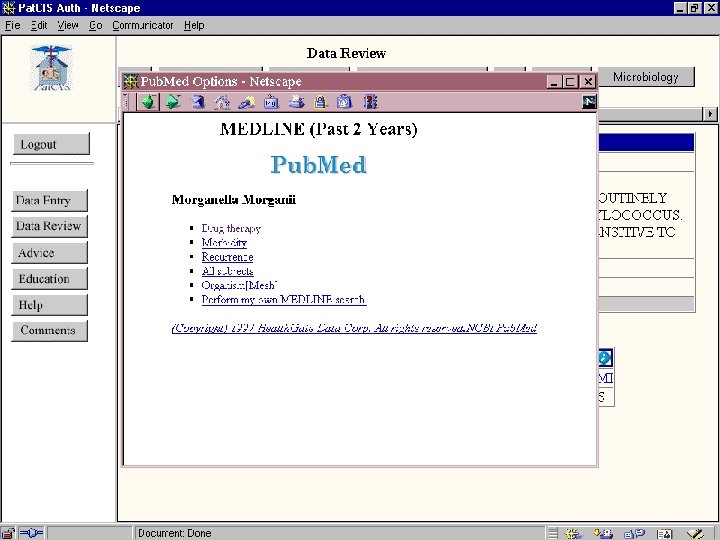Open the Recurrence link
The height and width of the screenshot is (540, 720).
[x=227, y=257]
